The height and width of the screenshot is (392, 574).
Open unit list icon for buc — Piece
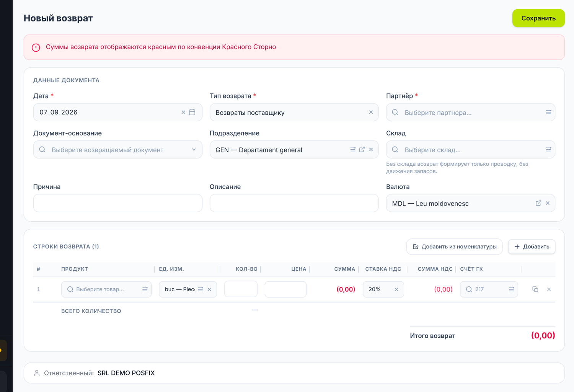click(201, 289)
